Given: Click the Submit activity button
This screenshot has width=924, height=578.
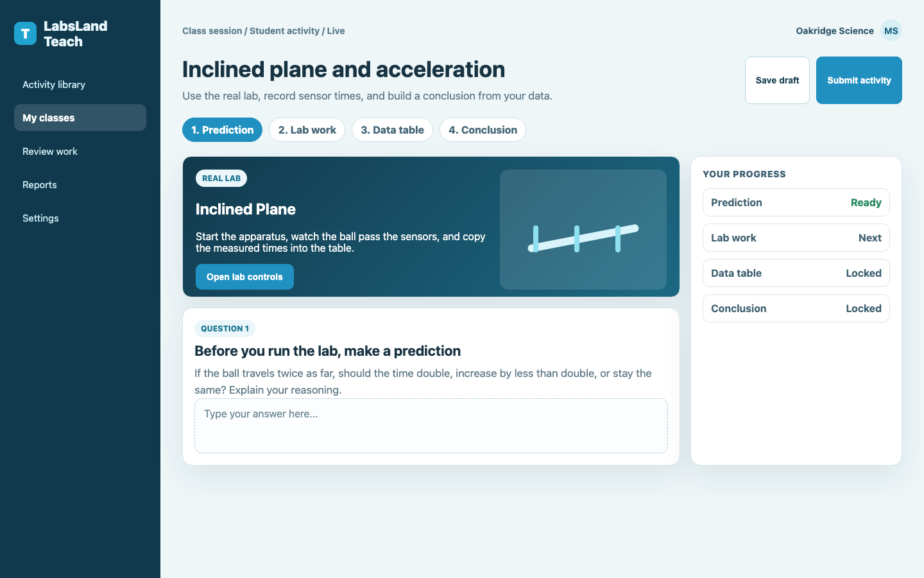Looking at the screenshot, I should 859,80.
